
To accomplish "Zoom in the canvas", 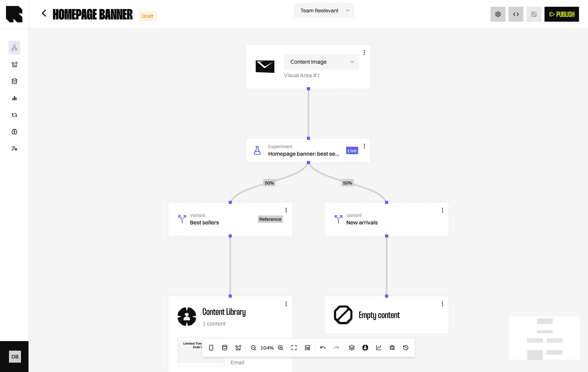I will (x=280, y=348).
